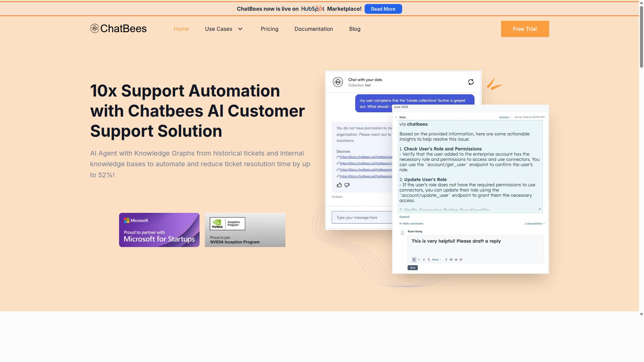Image resolution: width=644 pixels, height=362 pixels.
Task: Click the NVIDIA Inception Program badge
Action: click(245, 230)
